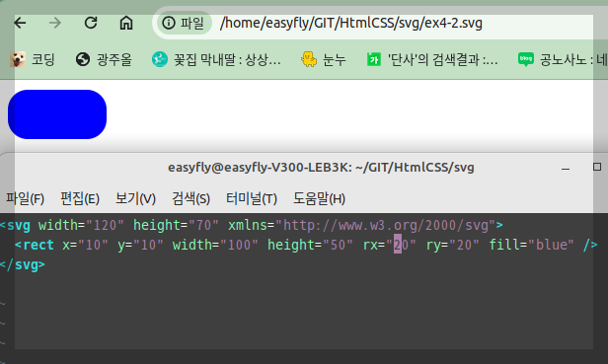608x364 pixels.
Task: Click the terminal title bar text
Action: [x=321, y=168]
